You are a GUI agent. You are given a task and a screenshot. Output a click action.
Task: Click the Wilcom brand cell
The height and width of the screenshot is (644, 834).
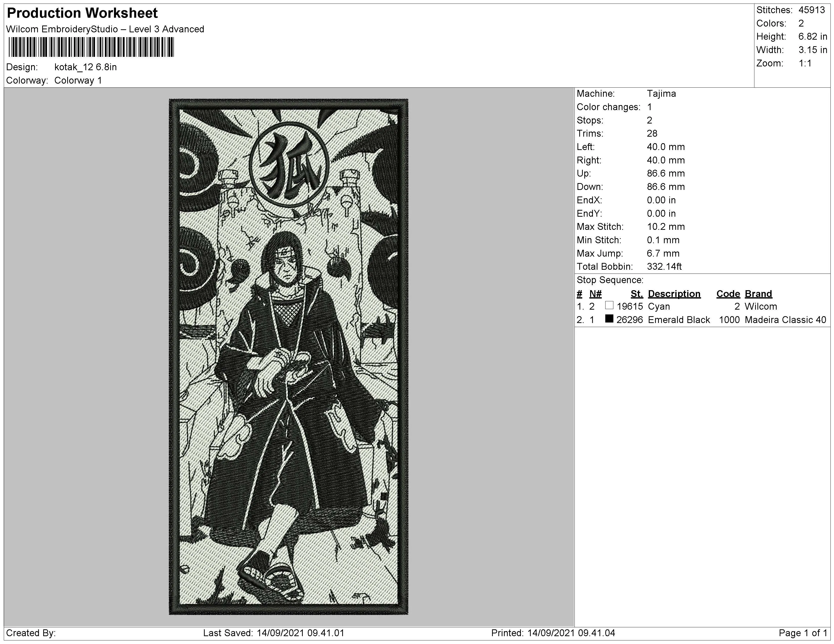761,307
